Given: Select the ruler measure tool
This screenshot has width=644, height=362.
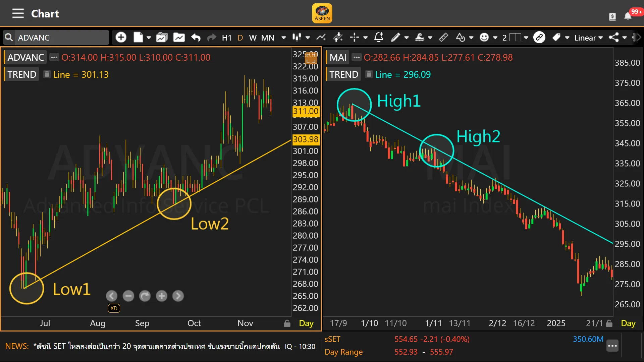Looking at the screenshot, I should click(x=443, y=37).
